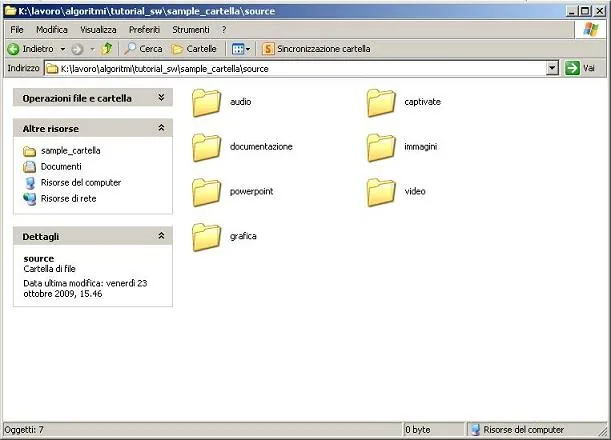The height and width of the screenshot is (440, 611).
Task: Click sample_cartella folder icon in Altre risorse
Action: click(29, 151)
